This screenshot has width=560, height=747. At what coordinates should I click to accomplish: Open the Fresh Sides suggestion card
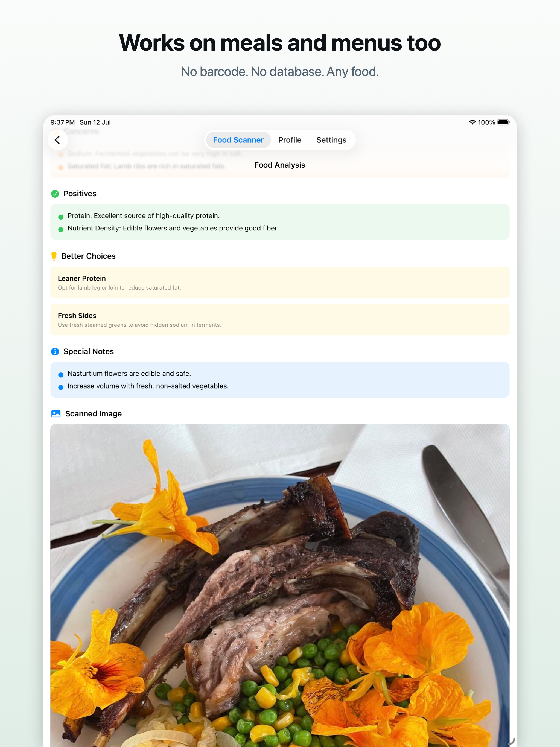click(280, 320)
